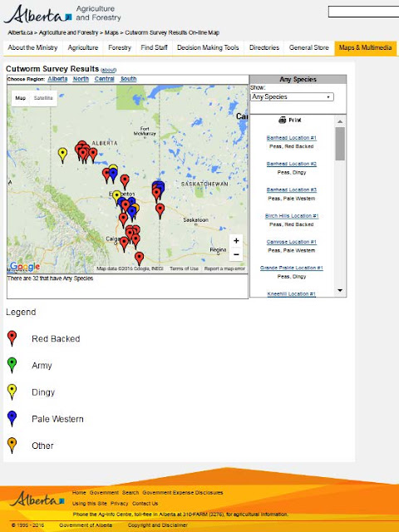The height and width of the screenshot is (532, 399).
Task: Click the search input field at top
Action: [x=363, y=12]
